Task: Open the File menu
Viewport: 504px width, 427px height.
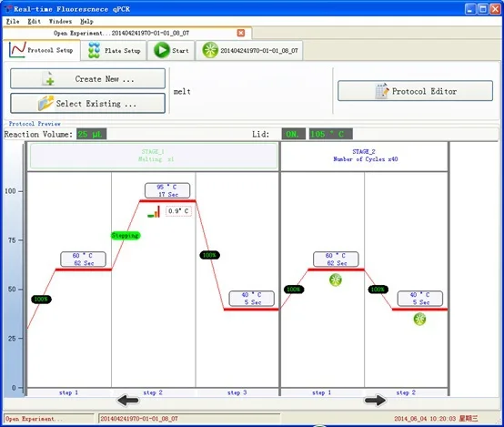Action: click(13, 21)
